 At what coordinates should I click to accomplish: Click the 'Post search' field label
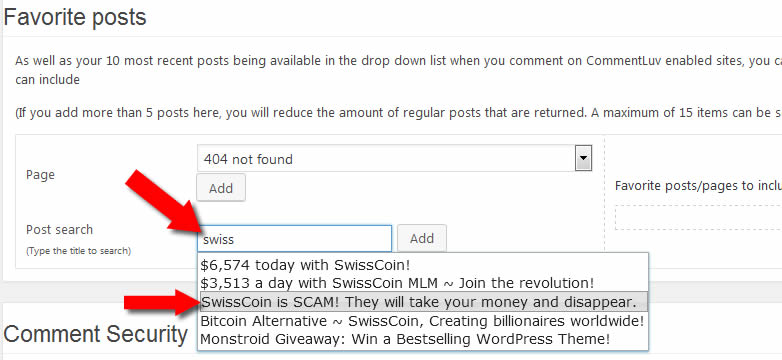pyautogui.click(x=59, y=230)
